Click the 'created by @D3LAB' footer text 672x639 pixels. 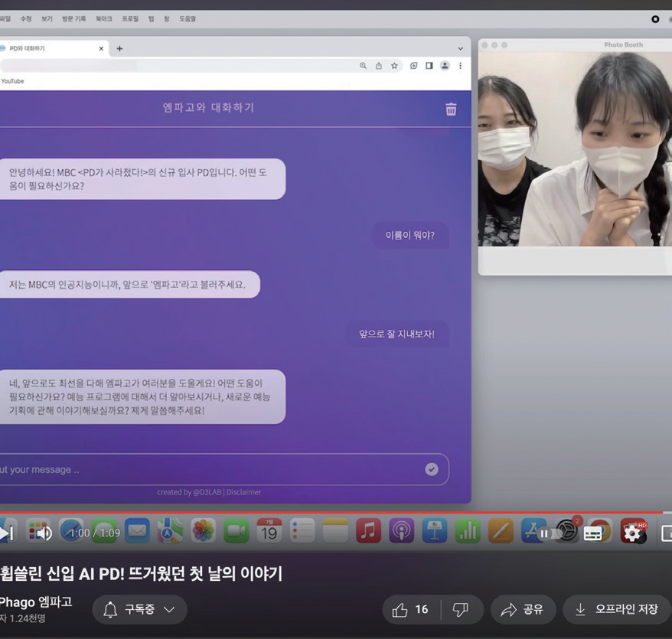pos(189,492)
